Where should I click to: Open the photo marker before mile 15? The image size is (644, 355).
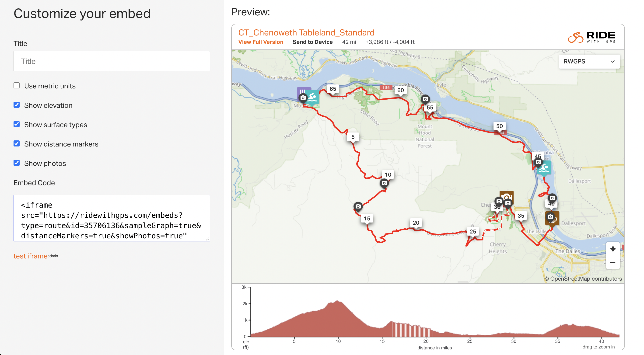click(358, 207)
